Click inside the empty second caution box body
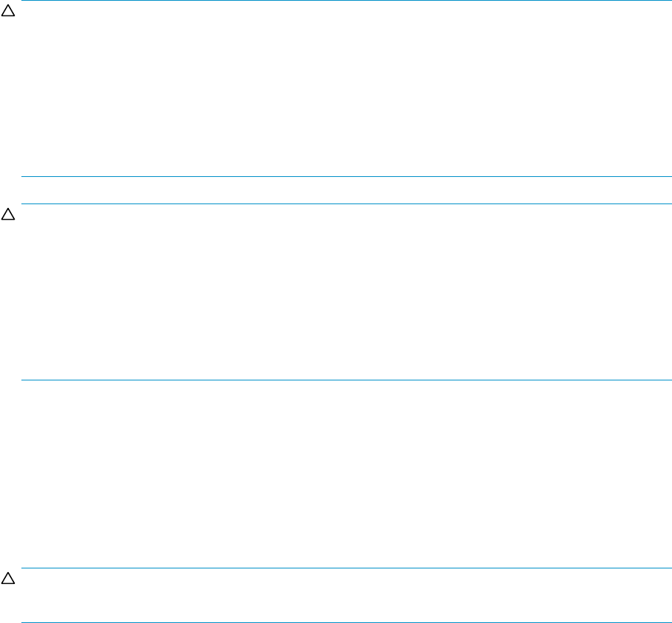 pyautogui.click(x=346, y=292)
